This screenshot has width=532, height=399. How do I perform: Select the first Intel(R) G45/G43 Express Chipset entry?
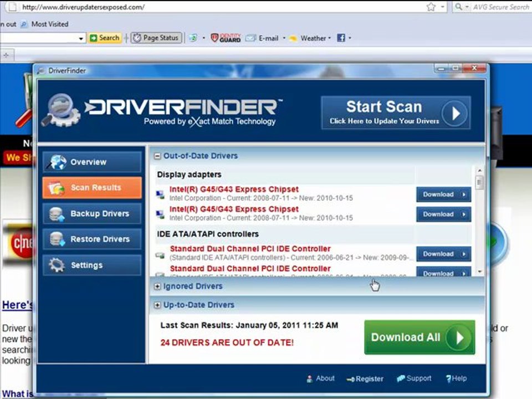[x=234, y=190]
